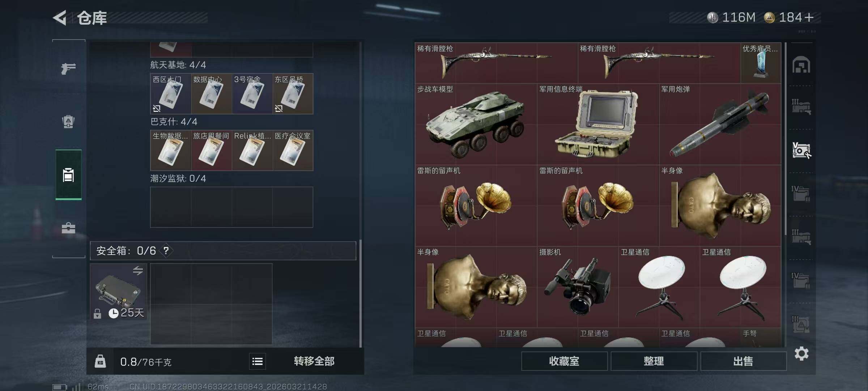Screen dimensions: 868x391
Task: Click the 出售 sell button
Action: (x=743, y=361)
